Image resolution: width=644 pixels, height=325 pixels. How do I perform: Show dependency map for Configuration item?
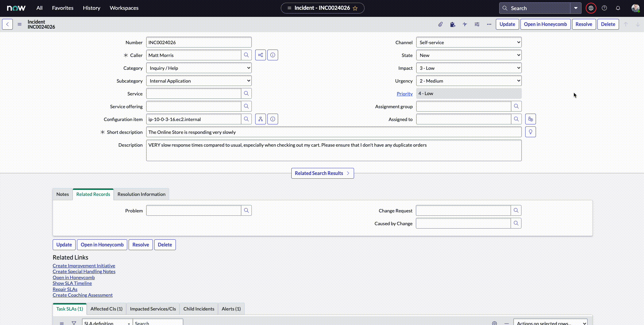pyautogui.click(x=261, y=119)
